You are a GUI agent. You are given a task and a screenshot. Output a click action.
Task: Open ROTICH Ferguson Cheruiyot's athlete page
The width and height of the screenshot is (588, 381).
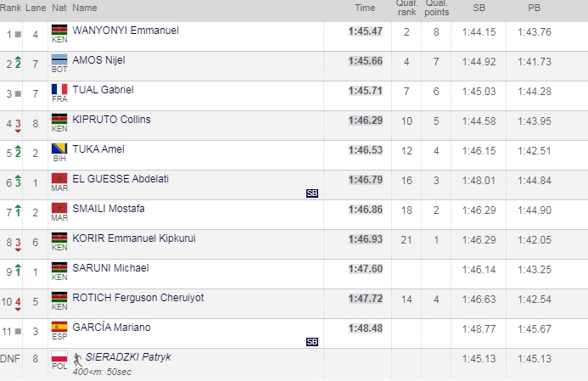136,298
